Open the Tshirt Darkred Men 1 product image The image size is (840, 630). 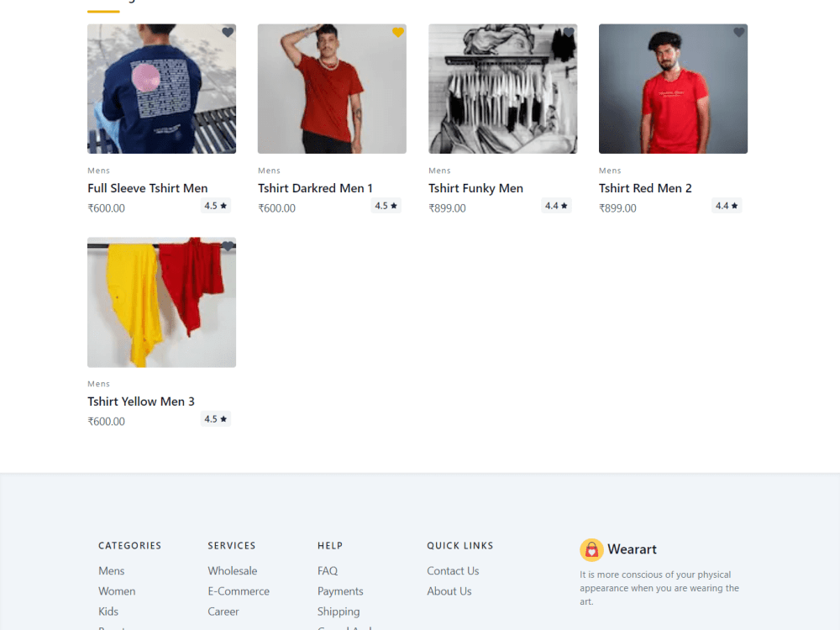(x=332, y=89)
